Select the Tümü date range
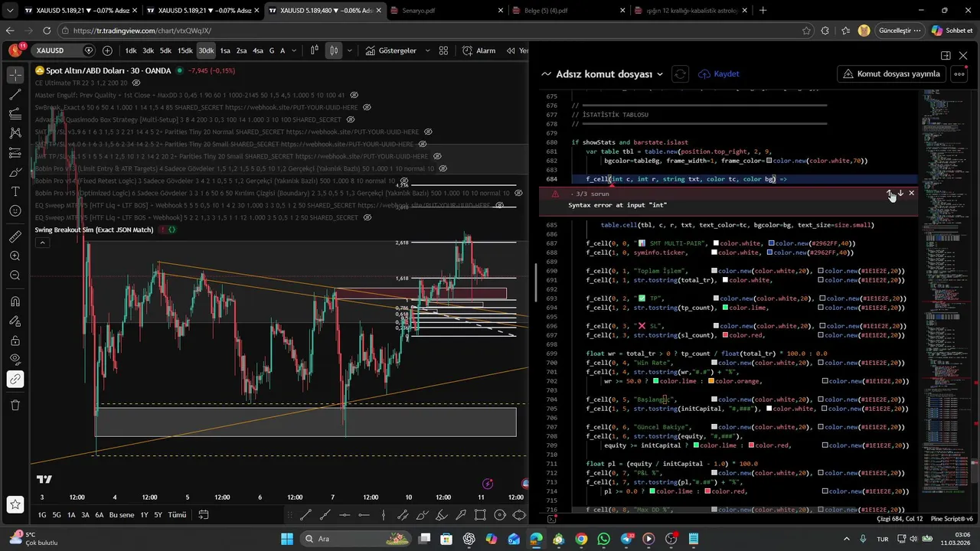 click(177, 515)
